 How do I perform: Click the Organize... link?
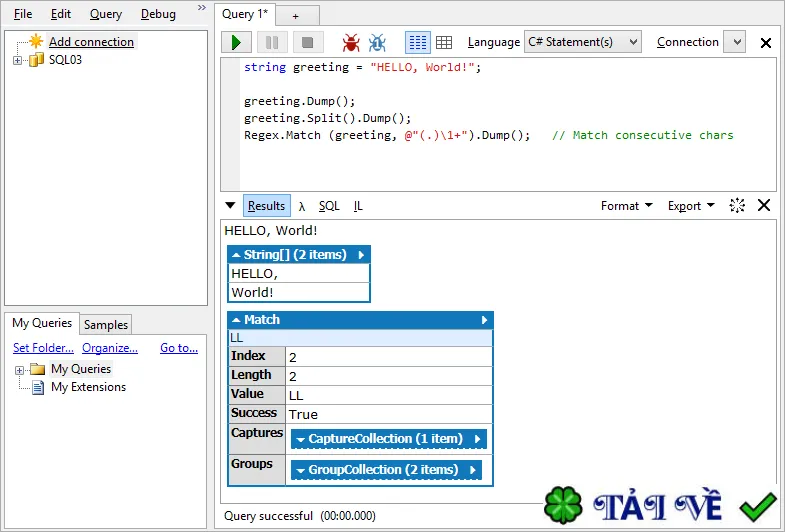pos(110,348)
